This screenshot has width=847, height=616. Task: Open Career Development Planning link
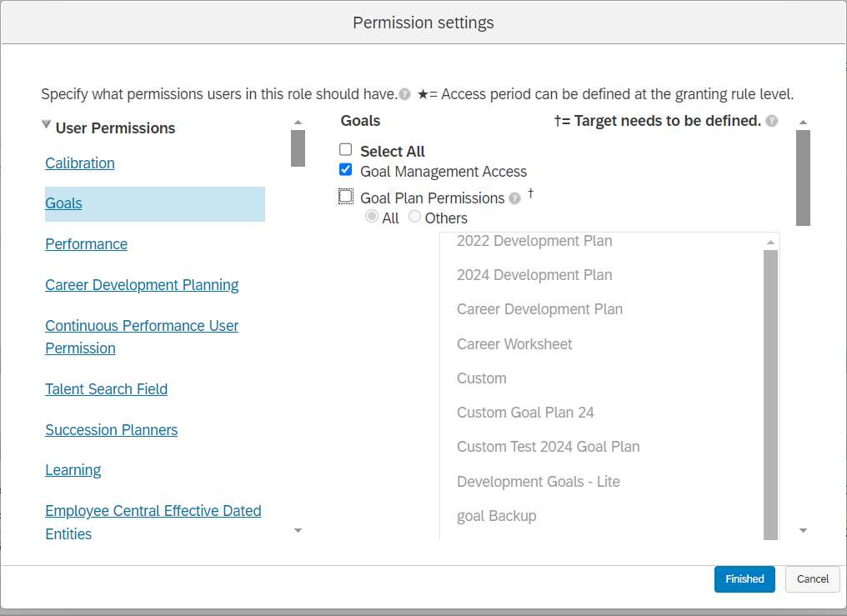142,285
